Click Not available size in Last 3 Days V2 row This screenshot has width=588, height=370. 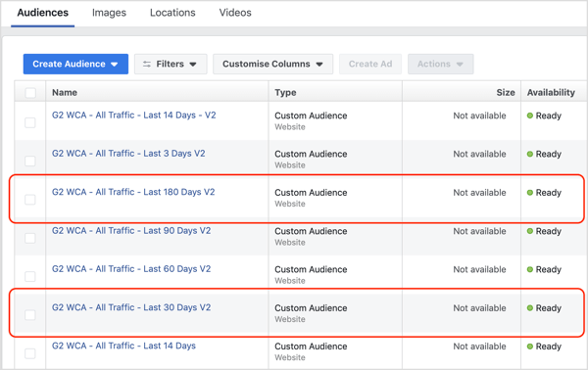click(x=479, y=154)
